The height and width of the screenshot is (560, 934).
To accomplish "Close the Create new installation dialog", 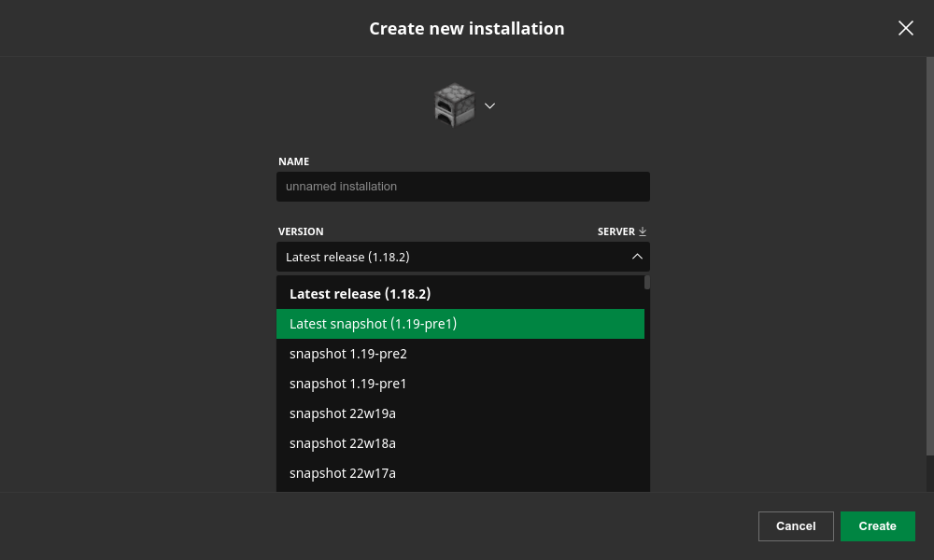I will point(905,28).
